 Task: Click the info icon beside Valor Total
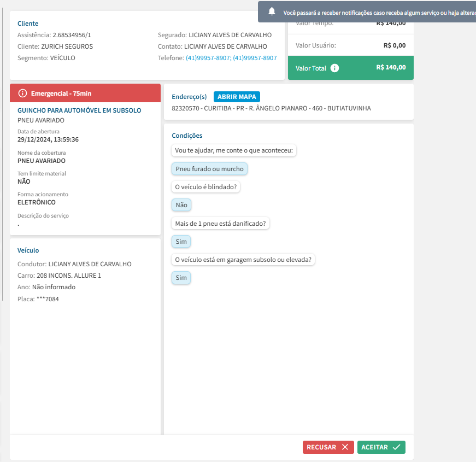coord(335,68)
